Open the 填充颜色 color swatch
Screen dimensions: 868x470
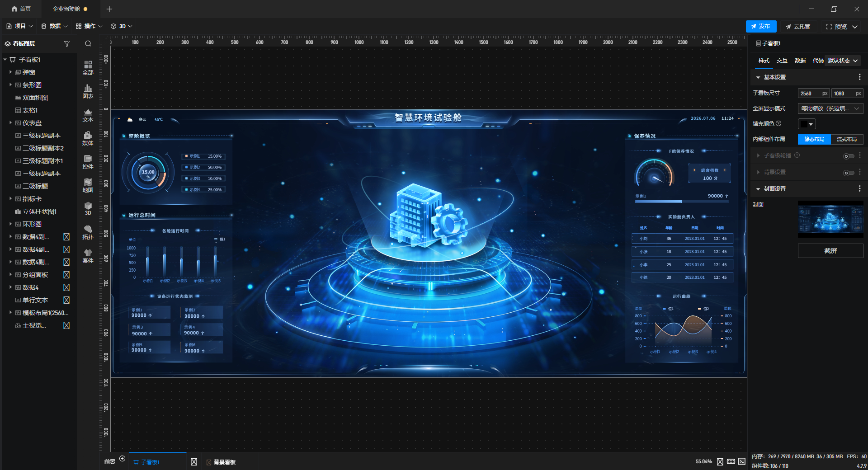point(807,124)
